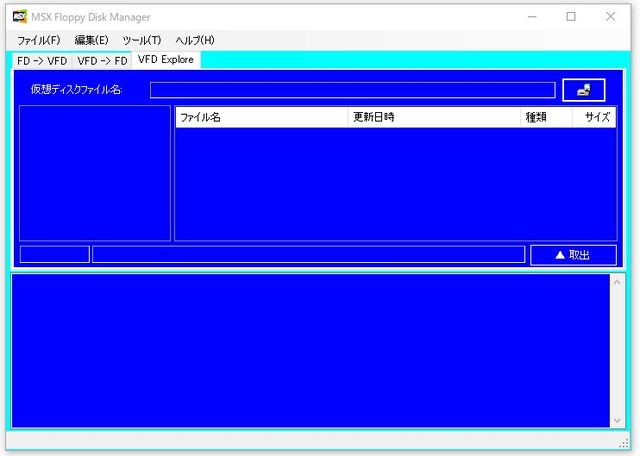This screenshot has height=456, width=640.
Task: Click the browse virtual disk file icon button
Action: pos(584,90)
